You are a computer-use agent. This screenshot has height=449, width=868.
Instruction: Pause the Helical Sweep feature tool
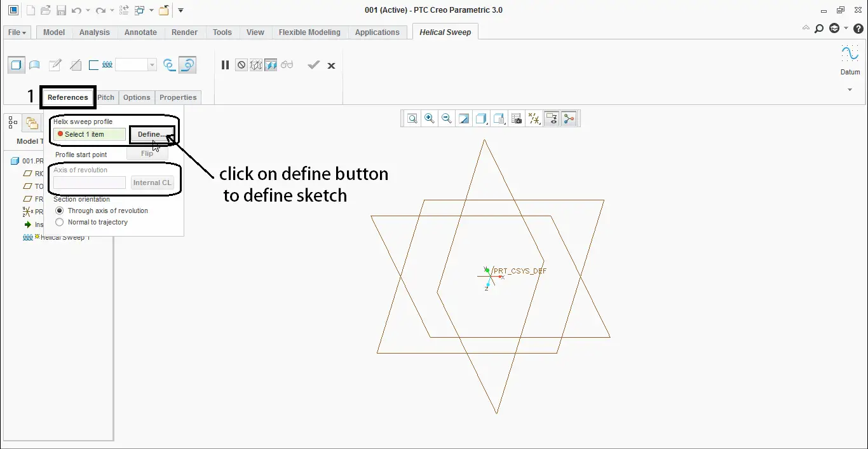click(x=225, y=65)
